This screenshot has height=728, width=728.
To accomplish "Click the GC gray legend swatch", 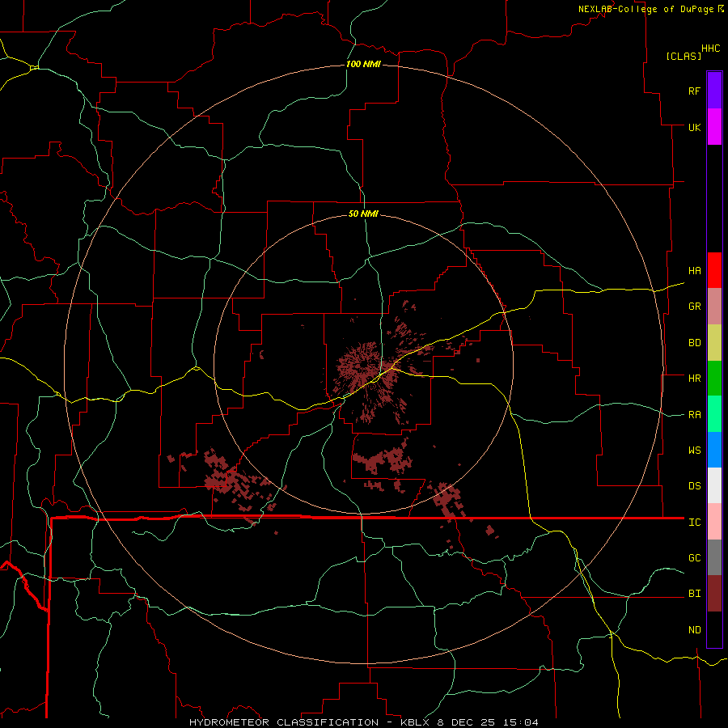I will click(x=714, y=557).
